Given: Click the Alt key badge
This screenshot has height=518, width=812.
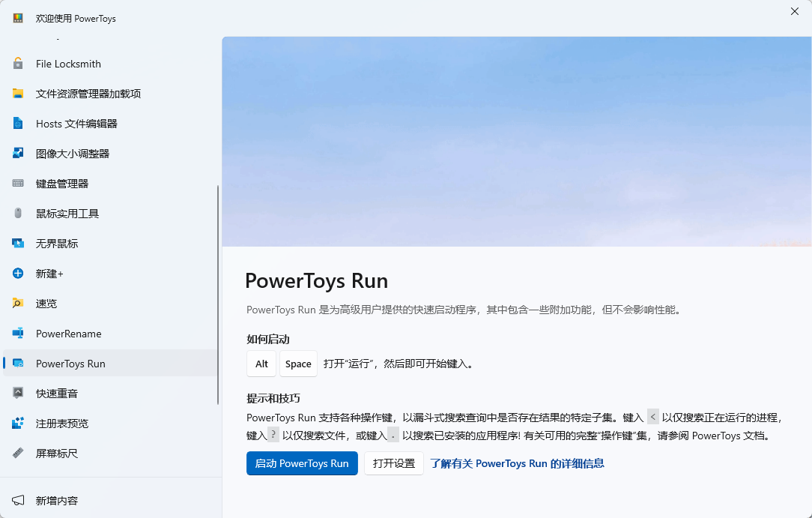Looking at the screenshot, I should (x=261, y=364).
